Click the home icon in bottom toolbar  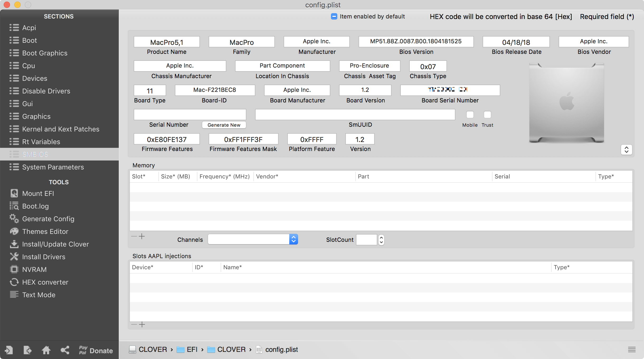[46, 350]
